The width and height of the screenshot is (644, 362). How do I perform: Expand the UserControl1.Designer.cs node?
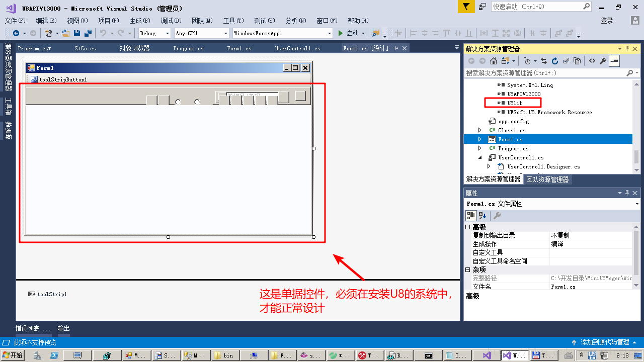coord(489,166)
